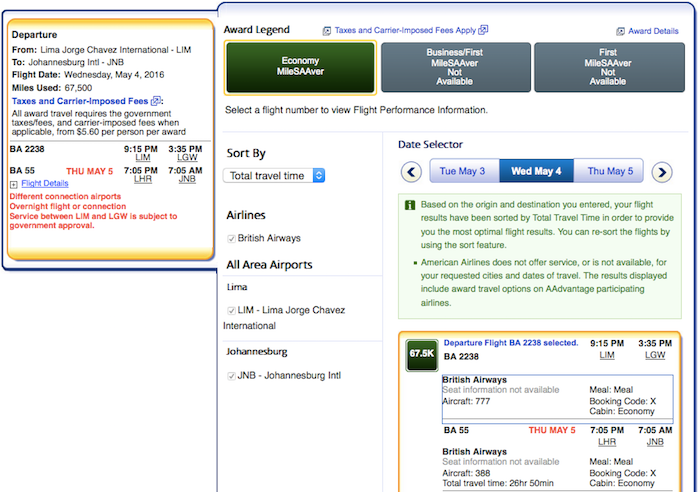The image size is (700, 492).
Task: Click LIM airport code in Departure panel
Action: tap(142, 158)
